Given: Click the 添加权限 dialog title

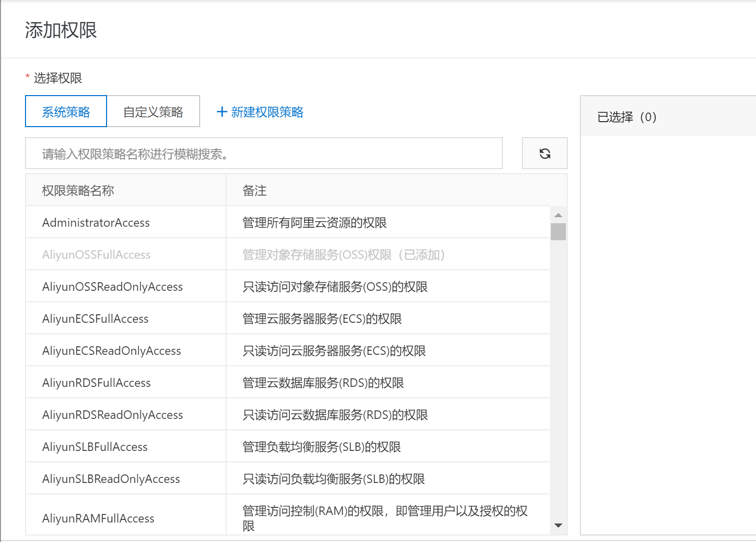Looking at the screenshot, I should click(61, 30).
